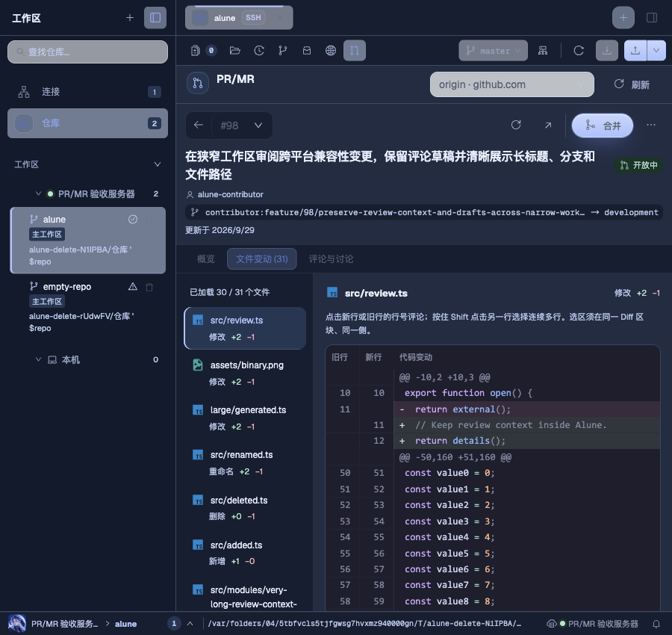Collapse the 工作区 section chevron

point(158,164)
